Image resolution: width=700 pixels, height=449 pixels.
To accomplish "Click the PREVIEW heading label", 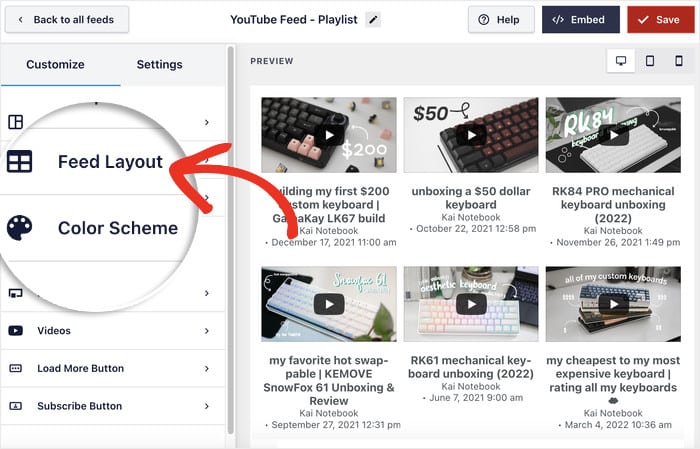I will (271, 61).
